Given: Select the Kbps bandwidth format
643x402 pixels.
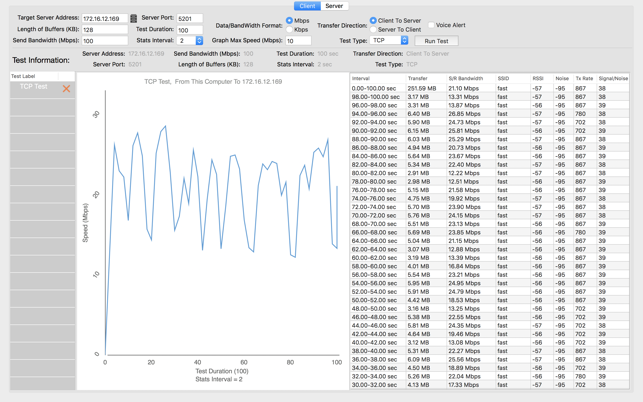Looking at the screenshot, I should (290, 29).
